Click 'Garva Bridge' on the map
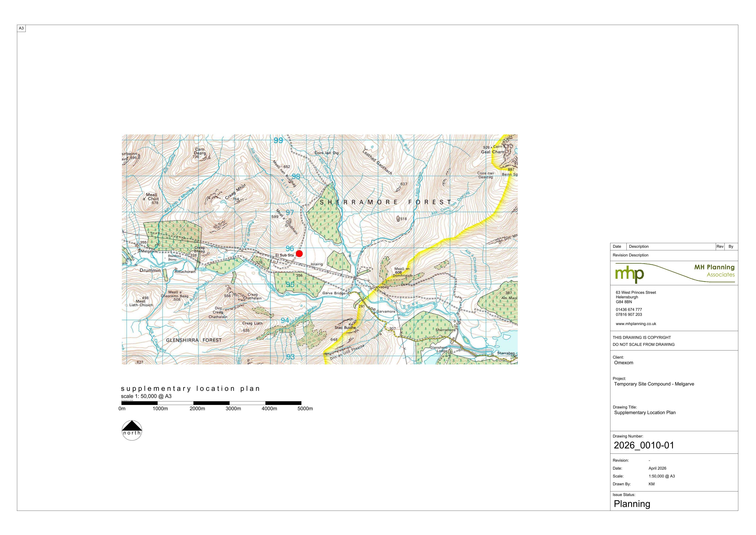Screen dimensions: 756x535 tap(334, 293)
